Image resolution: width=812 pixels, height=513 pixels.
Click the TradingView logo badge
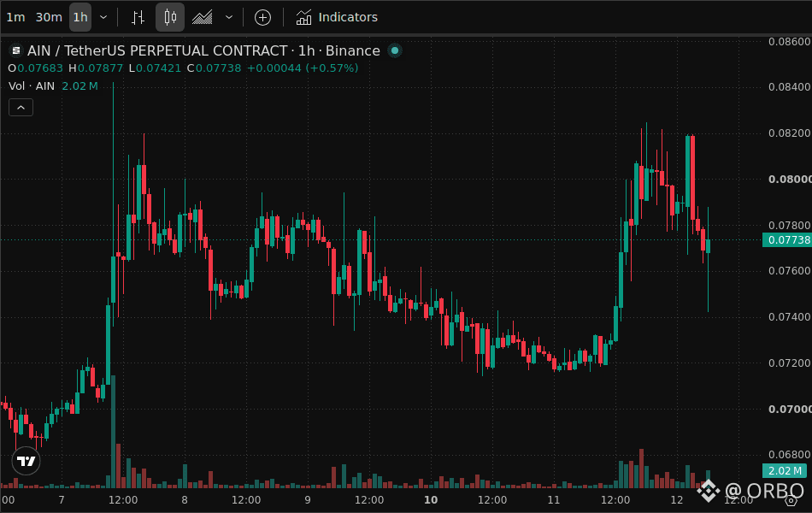point(26,461)
